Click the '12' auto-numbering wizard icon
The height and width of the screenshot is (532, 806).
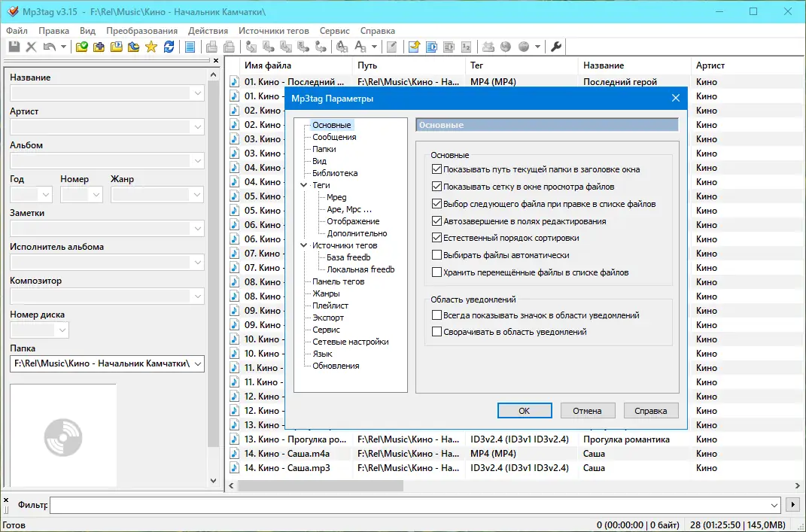[x=467, y=47]
